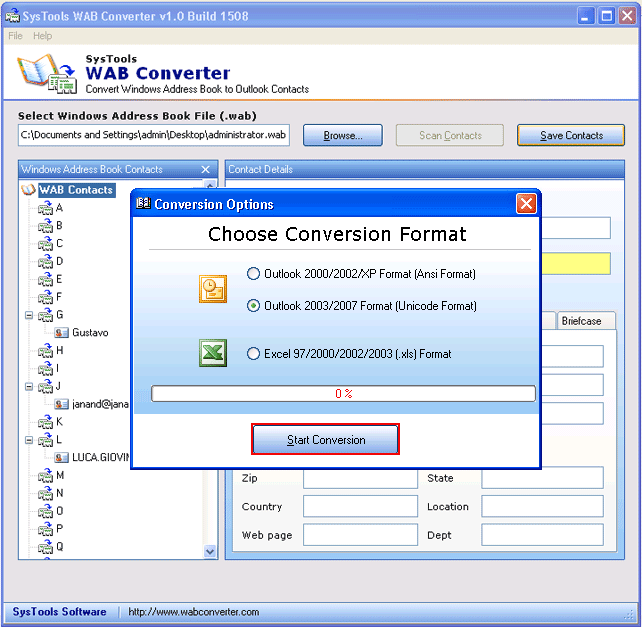Click the Gustavo contact card icon

tap(61, 333)
